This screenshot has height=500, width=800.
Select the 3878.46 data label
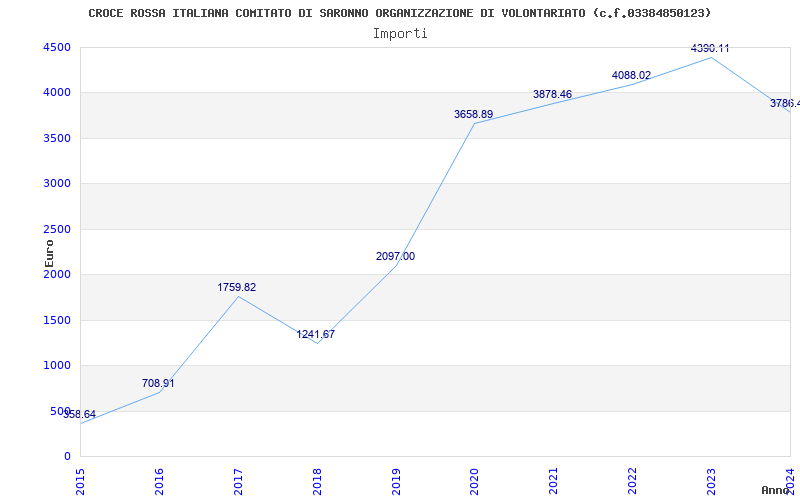[x=553, y=94]
